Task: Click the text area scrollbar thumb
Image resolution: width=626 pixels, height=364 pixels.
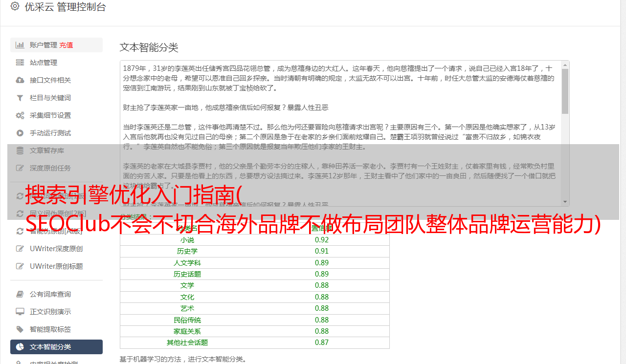Action: tap(565, 91)
